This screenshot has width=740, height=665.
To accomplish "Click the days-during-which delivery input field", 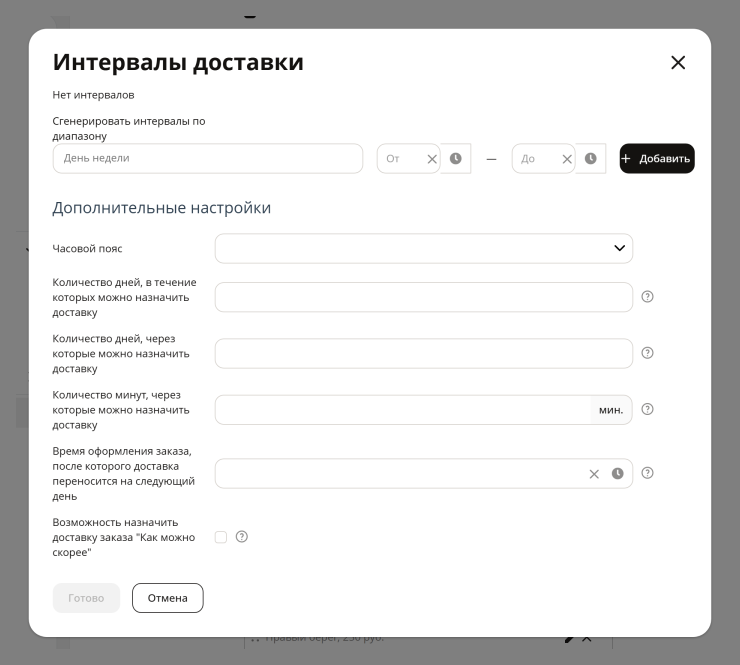I will [423, 297].
